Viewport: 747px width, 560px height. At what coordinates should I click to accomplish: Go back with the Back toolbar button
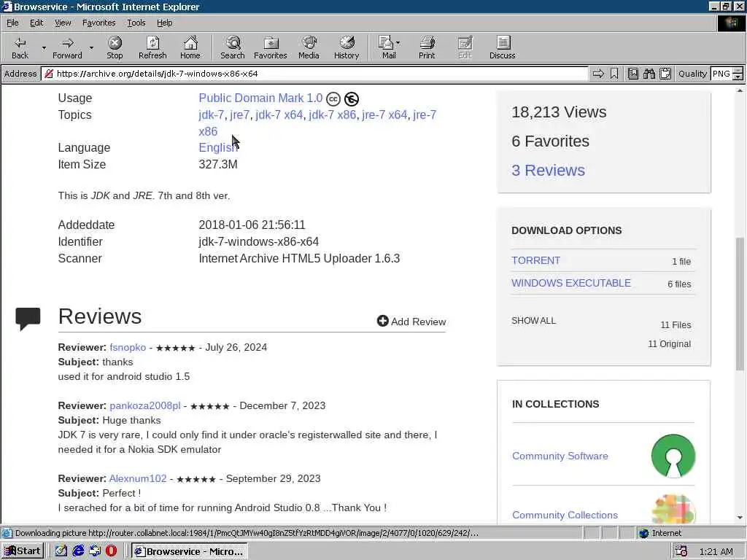pos(20,47)
